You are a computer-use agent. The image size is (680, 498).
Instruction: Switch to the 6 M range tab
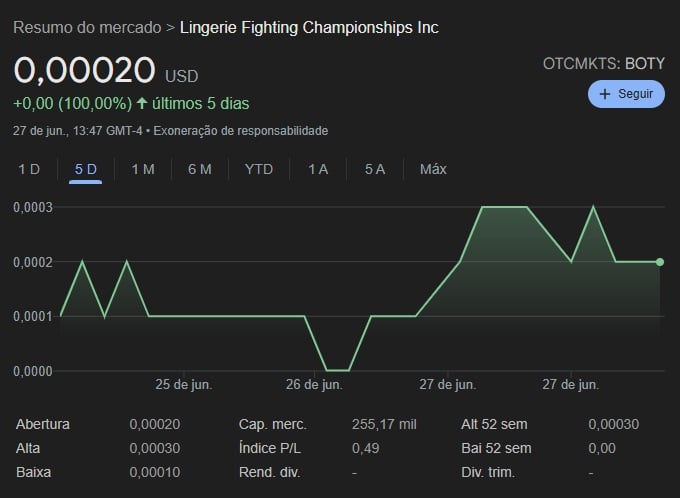200,169
